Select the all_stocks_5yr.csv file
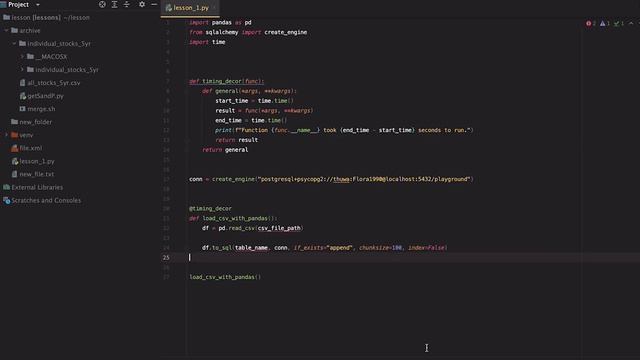The width and height of the screenshot is (640, 360). 54,83
